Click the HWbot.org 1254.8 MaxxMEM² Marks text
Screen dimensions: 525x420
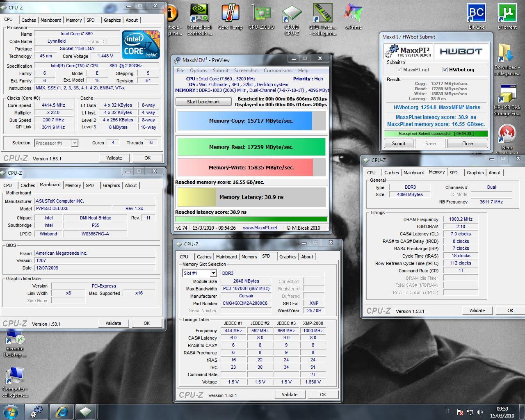pos(437,107)
